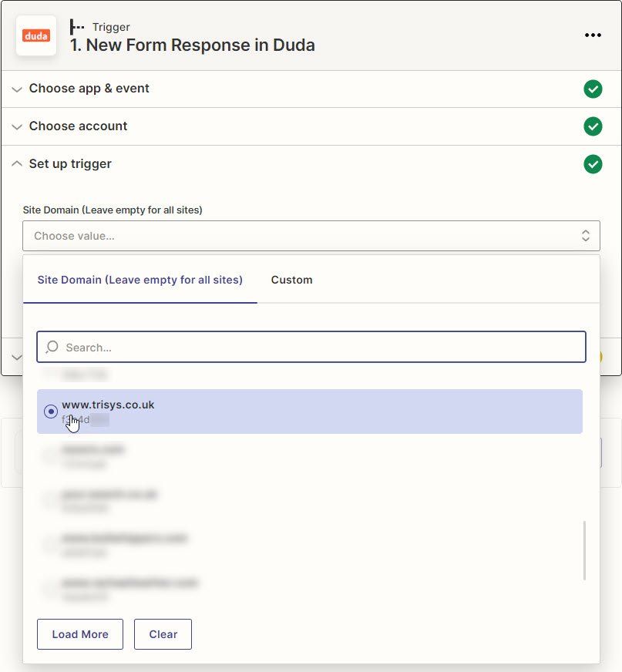This screenshot has width=622, height=672.
Task: Click the Duda app logo icon
Action: pyautogui.click(x=36, y=35)
